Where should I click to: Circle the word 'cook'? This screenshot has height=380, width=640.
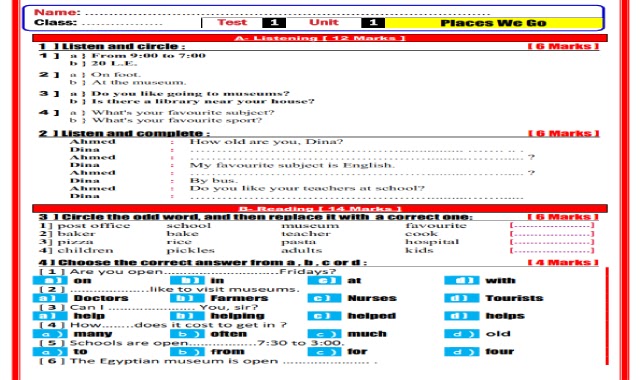pyautogui.click(x=421, y=234)
